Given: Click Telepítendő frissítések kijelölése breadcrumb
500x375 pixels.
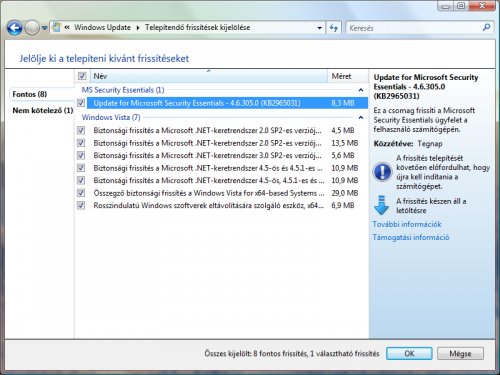Looking at the screenshot, I should (x=197, y=27).
